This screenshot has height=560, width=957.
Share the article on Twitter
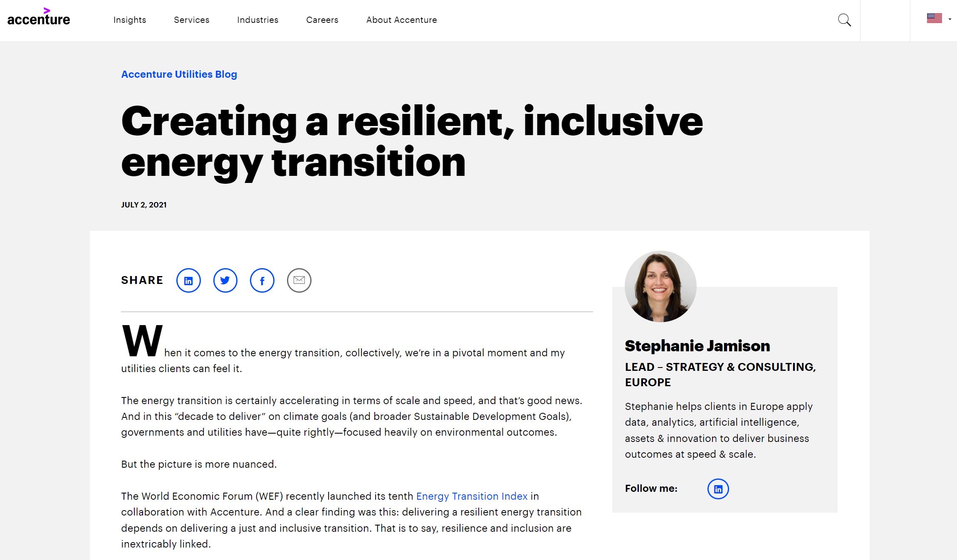pos(225,280)
